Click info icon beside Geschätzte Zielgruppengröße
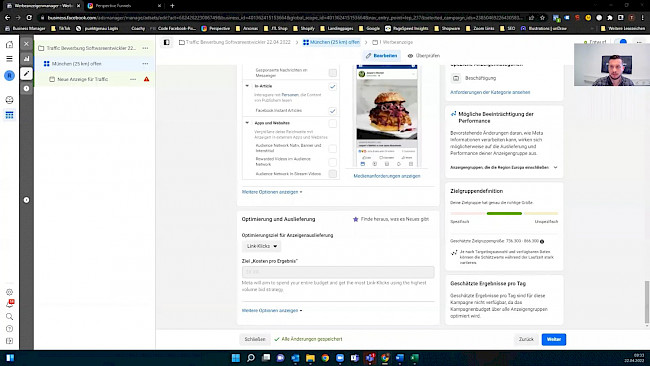Viewport: 650px width, 366px height. (542, 241)
